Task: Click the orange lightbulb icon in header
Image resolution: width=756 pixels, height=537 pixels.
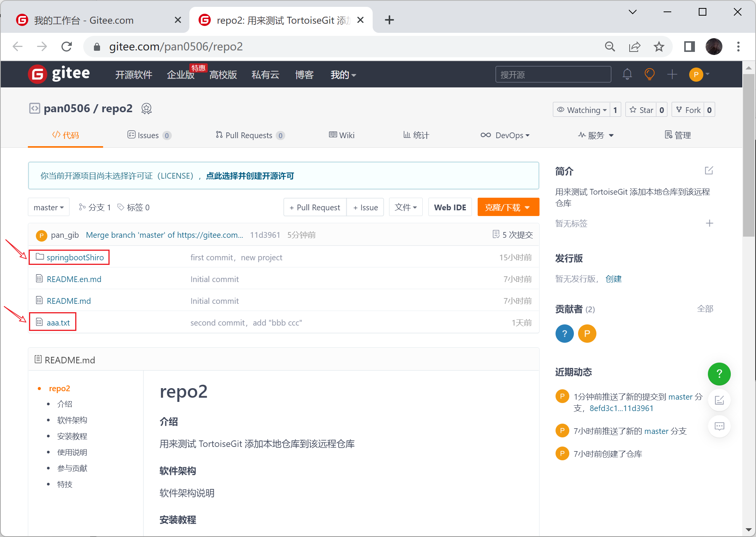Action: tap(649, 74)
